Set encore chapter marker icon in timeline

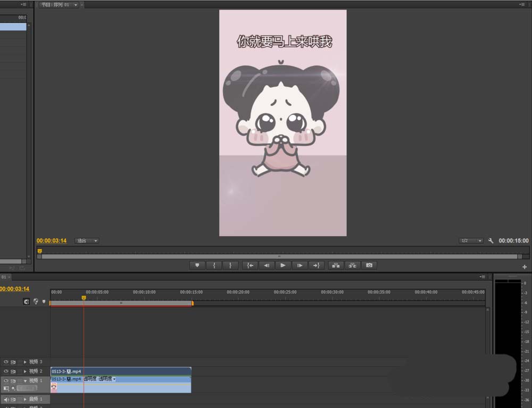pyautogui.click(x=36, y=301)
